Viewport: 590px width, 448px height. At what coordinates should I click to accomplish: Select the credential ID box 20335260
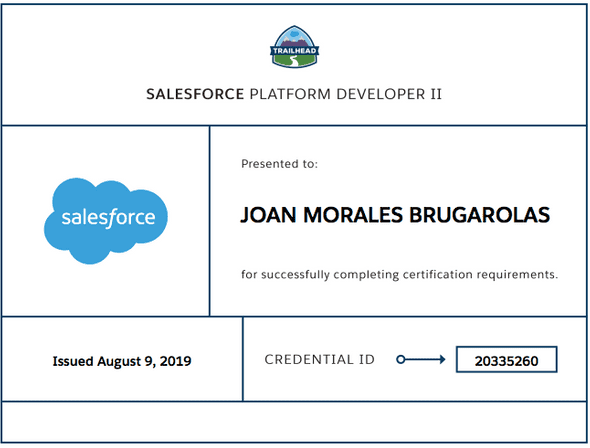[506, 360]
